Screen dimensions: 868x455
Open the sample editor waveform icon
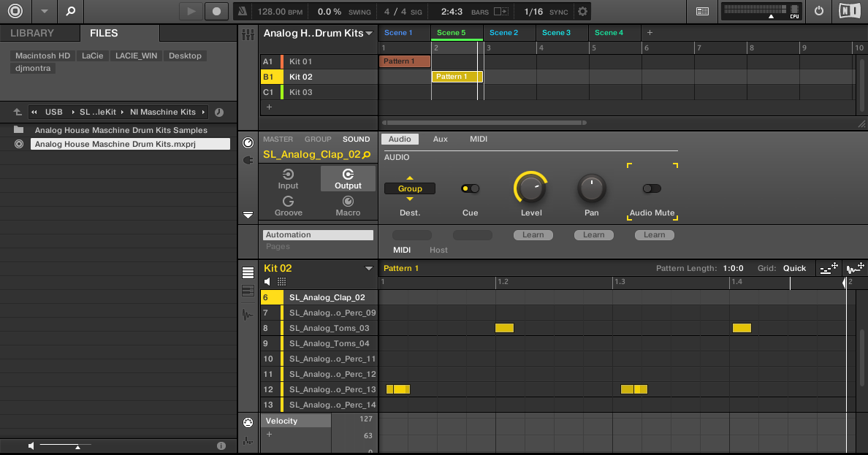248,315
